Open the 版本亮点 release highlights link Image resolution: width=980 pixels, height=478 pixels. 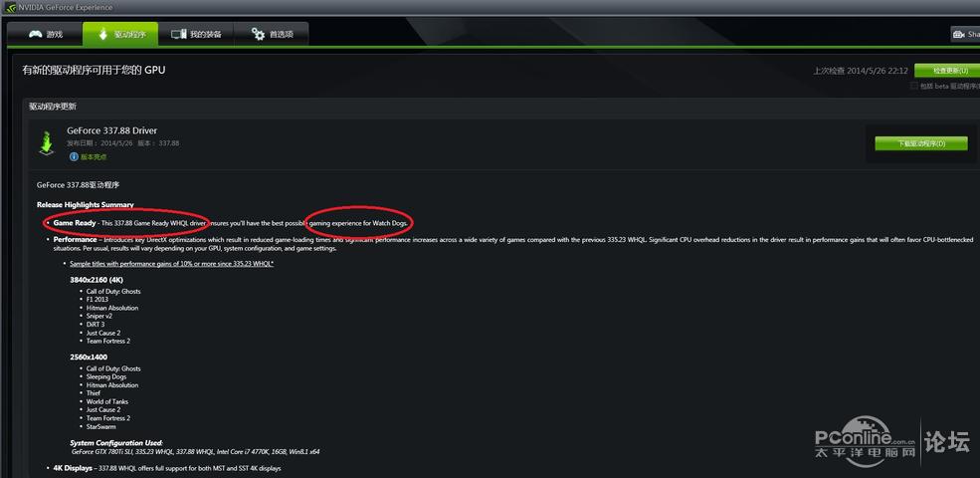(x=94, y=157)
